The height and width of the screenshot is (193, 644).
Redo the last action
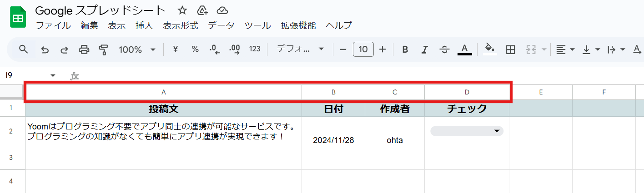point(64,49)
